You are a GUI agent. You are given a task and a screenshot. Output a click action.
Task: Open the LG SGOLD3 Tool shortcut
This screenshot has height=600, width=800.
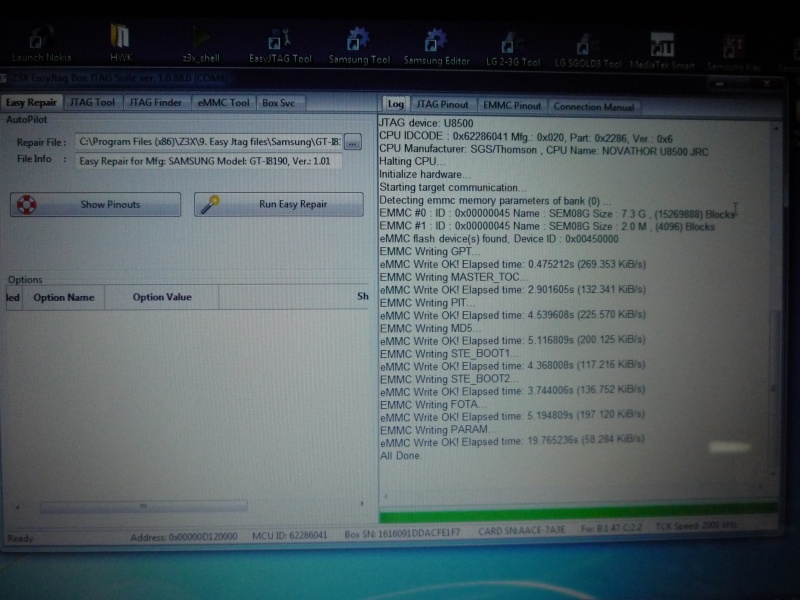click(588, 50)
